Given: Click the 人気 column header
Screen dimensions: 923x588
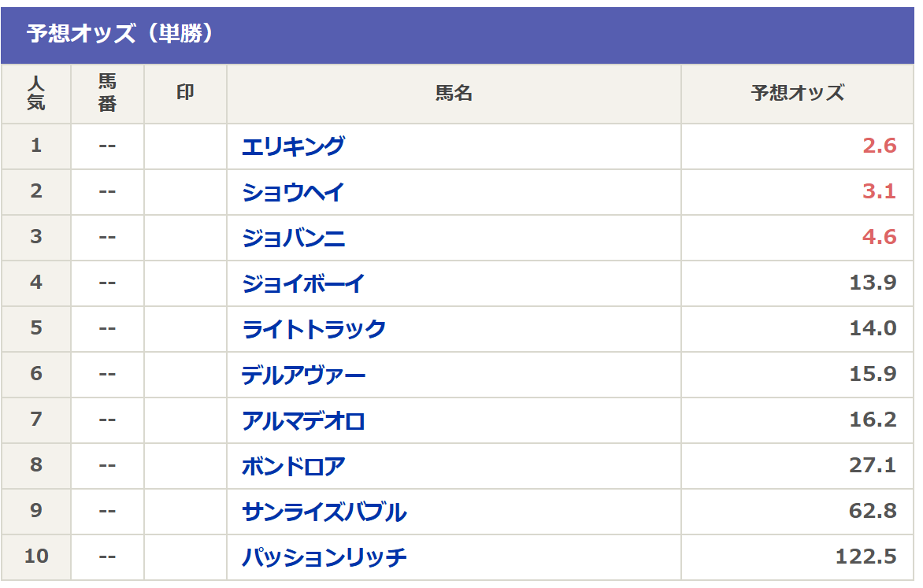Looking at the screenshot, I should tap(36, 93).
